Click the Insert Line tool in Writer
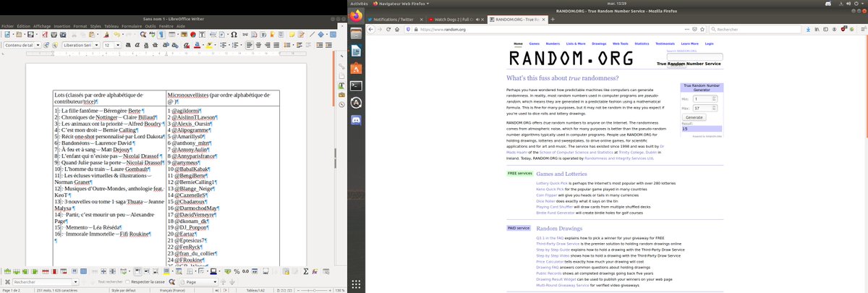This screenshot has height=293, width=868. (x=312, y=35)
